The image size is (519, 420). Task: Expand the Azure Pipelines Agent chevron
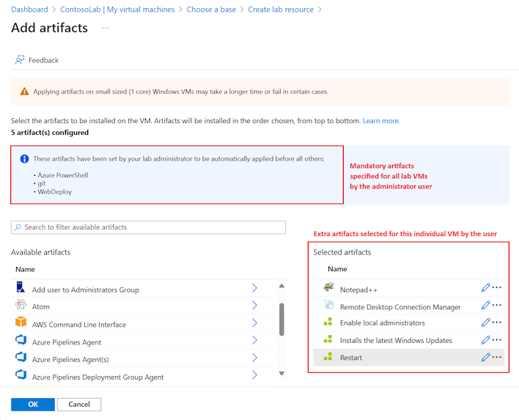pyautogui.click(x=254, y=342)
